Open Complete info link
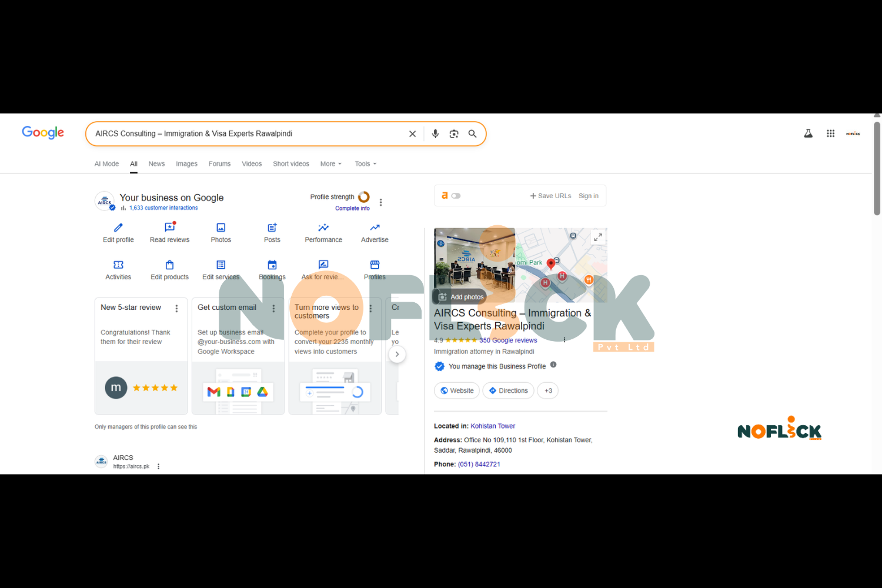The width and height of the screenshot is (882, 588). coord(352,208)
